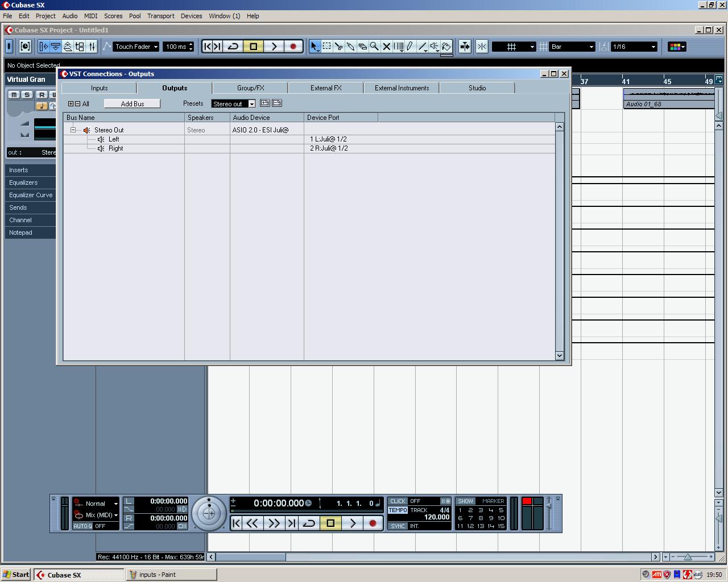This screenshot has height=582, width=728.
Task: Open the Stereo out presets dropdown
Action: tap(233, 103)
